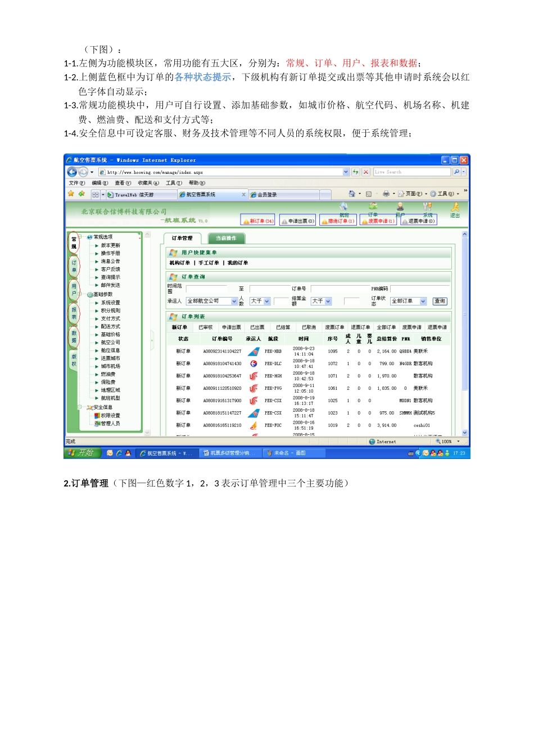The image size is (534, 756).
Task: Switch to the 会员登录 browser tab
Action: click(x=284, y=195)
